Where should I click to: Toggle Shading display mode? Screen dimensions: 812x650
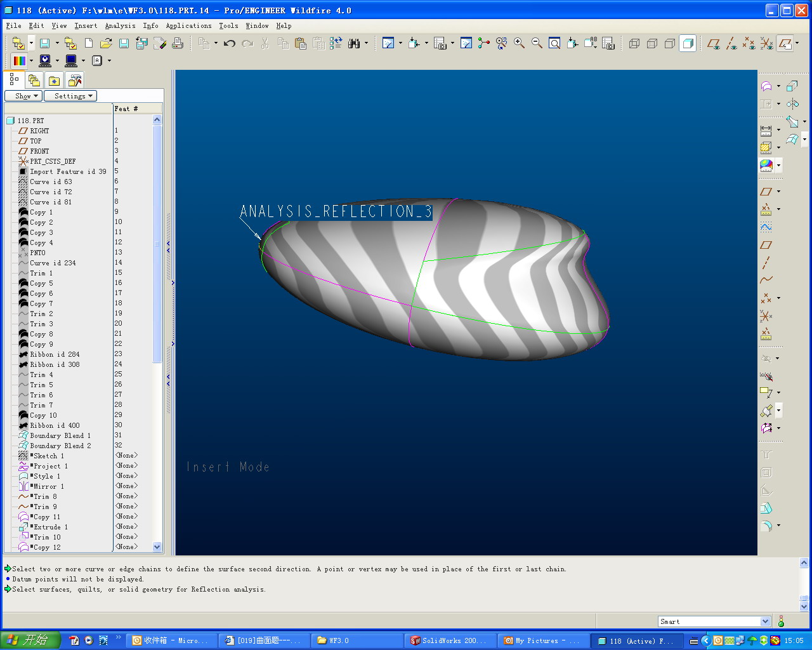(x=688, y=43)
